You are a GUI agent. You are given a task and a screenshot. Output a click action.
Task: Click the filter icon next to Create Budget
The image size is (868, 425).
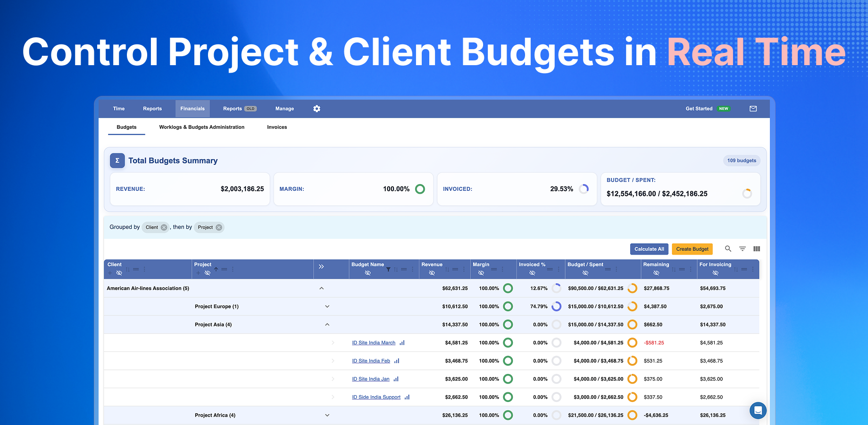(742, 249)
